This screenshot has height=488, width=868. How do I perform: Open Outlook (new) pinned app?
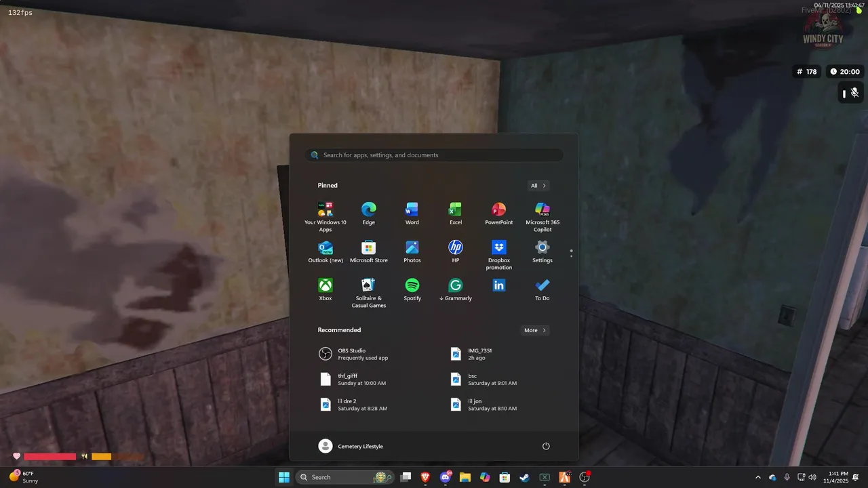click(x=325, y=251)
